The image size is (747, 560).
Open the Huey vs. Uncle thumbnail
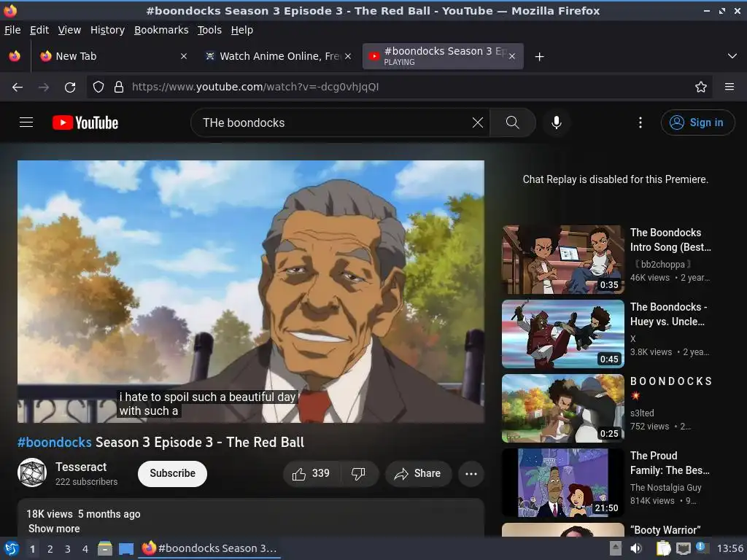[562, 334]
